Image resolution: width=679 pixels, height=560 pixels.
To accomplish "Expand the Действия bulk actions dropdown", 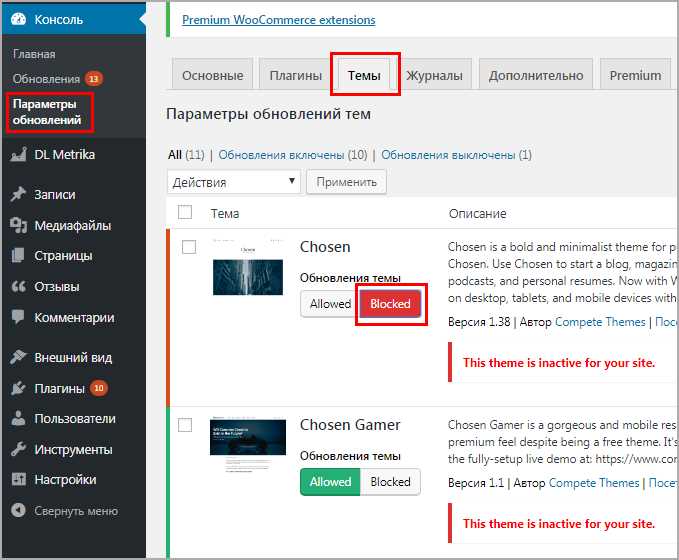I will point(234,182).
